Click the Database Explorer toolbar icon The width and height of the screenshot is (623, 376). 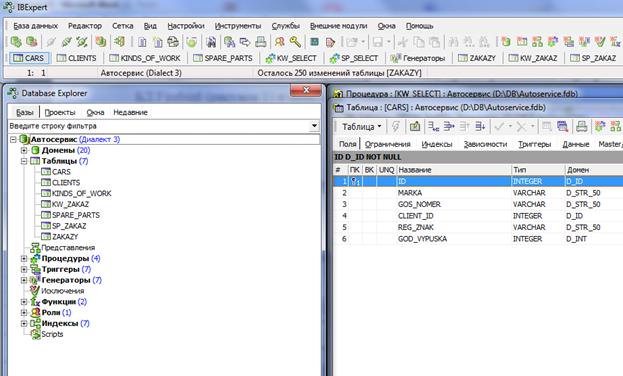101,41
